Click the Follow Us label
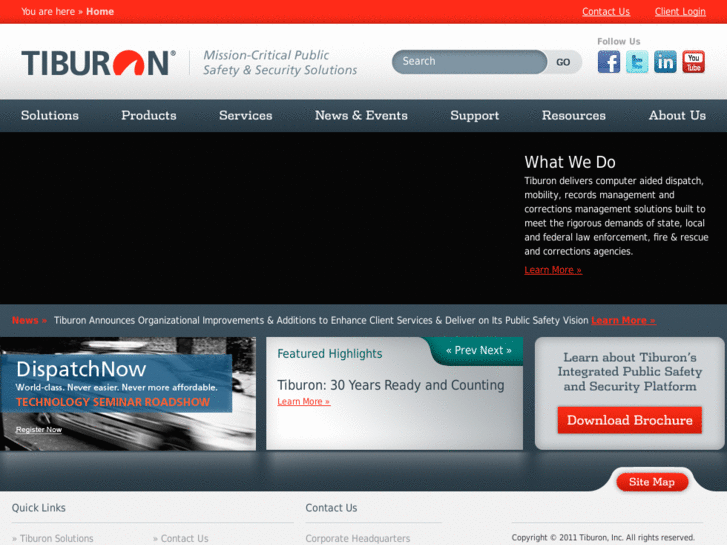This screenshot has height=545, width=727. click(x=619, y=41)
